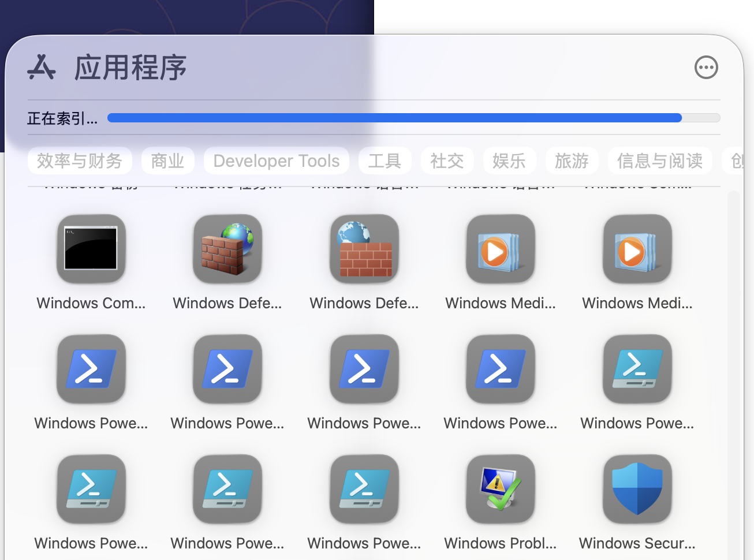This screenshot has height=560, width=754.
Task: Switch to the 商业 category
Action: pos(167,160)
